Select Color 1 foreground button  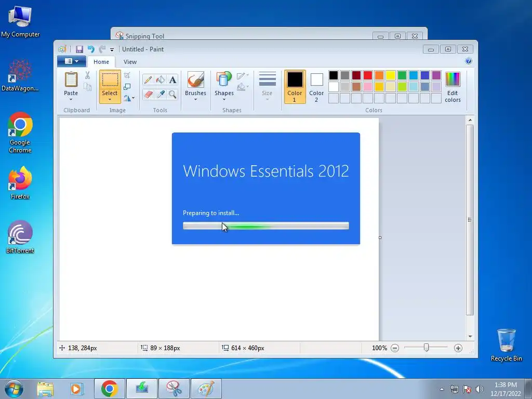click(x=295, y=87)
